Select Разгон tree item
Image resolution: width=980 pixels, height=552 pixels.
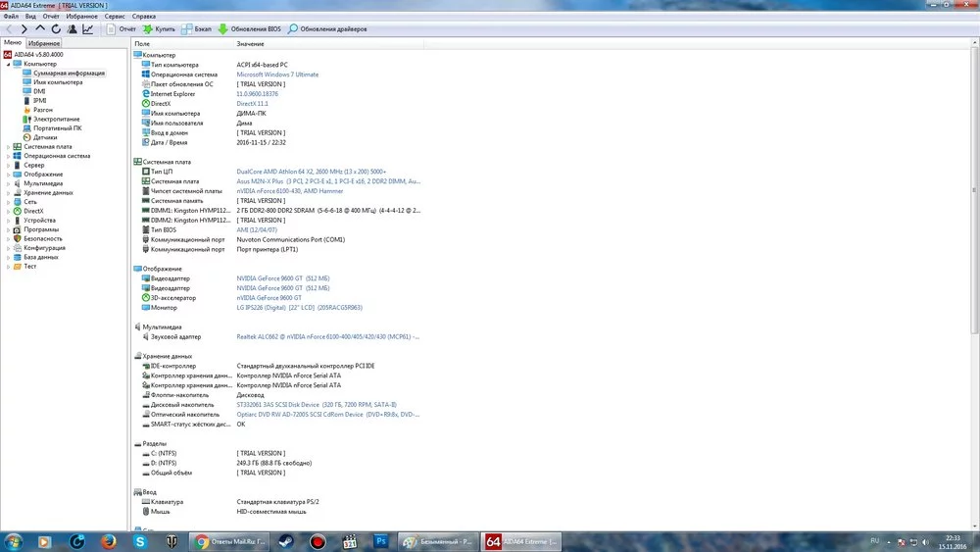(42, 110)
